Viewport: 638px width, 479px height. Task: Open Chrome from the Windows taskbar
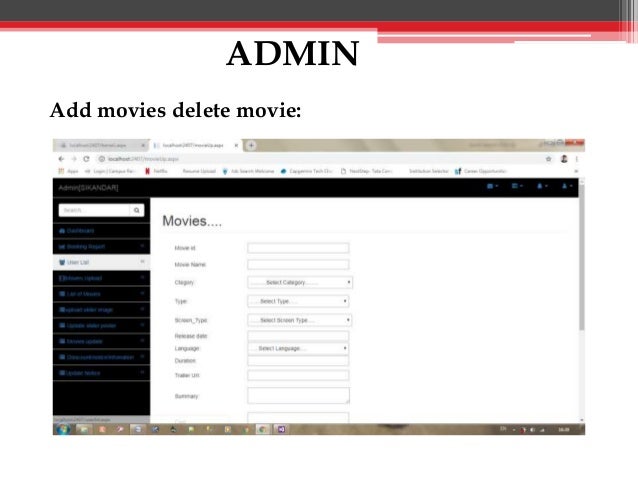263,429
